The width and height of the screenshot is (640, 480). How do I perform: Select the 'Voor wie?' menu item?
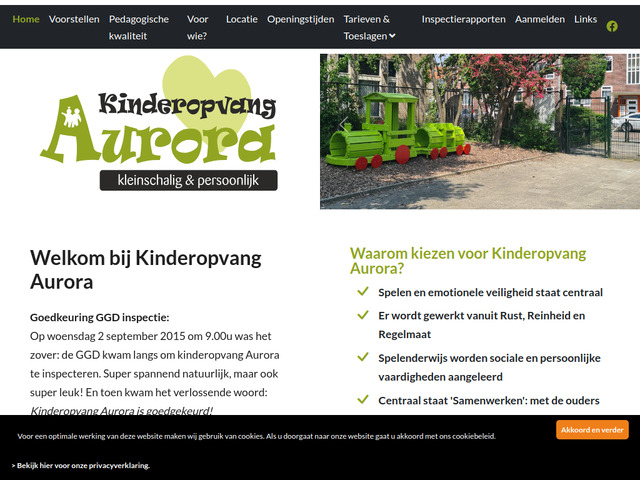point(198,27)
